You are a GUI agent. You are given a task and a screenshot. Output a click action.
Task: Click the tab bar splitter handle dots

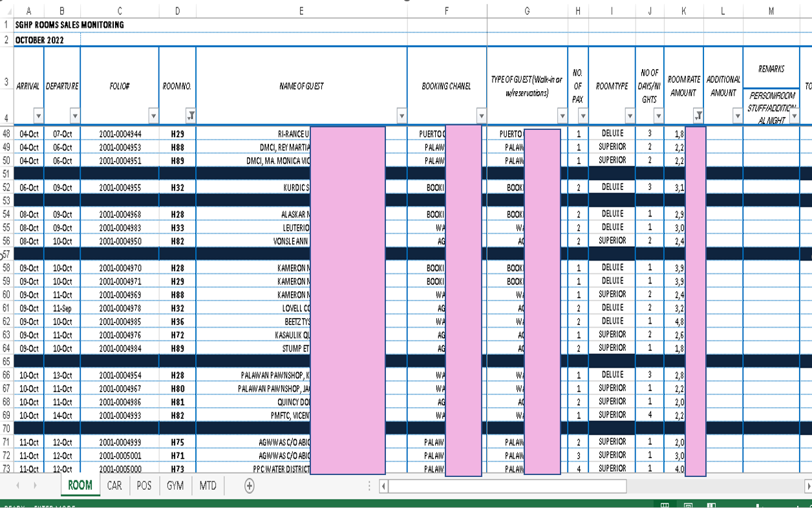[x=369, y=486]
